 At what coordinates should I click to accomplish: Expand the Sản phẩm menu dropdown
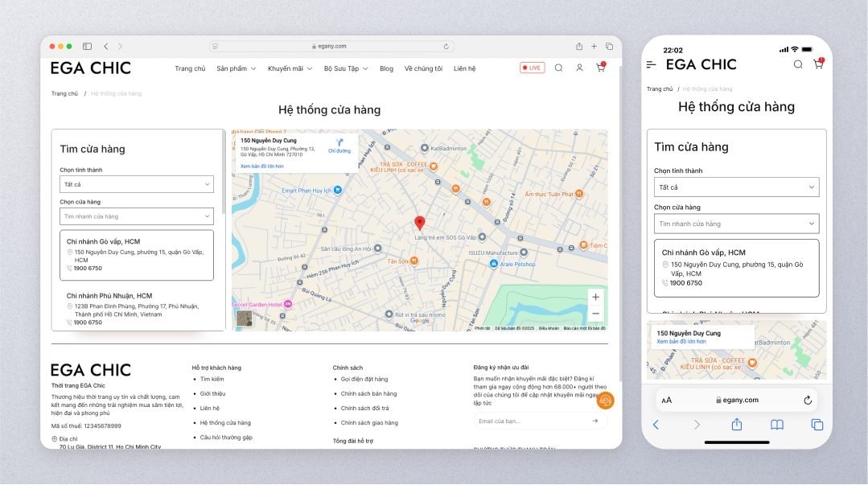(x=236, y=68)
